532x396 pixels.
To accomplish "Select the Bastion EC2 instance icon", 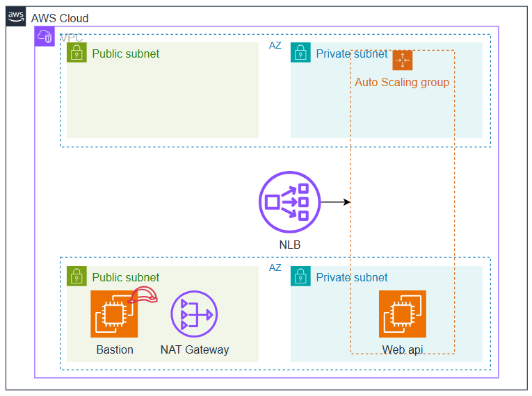I will point(114,314).
